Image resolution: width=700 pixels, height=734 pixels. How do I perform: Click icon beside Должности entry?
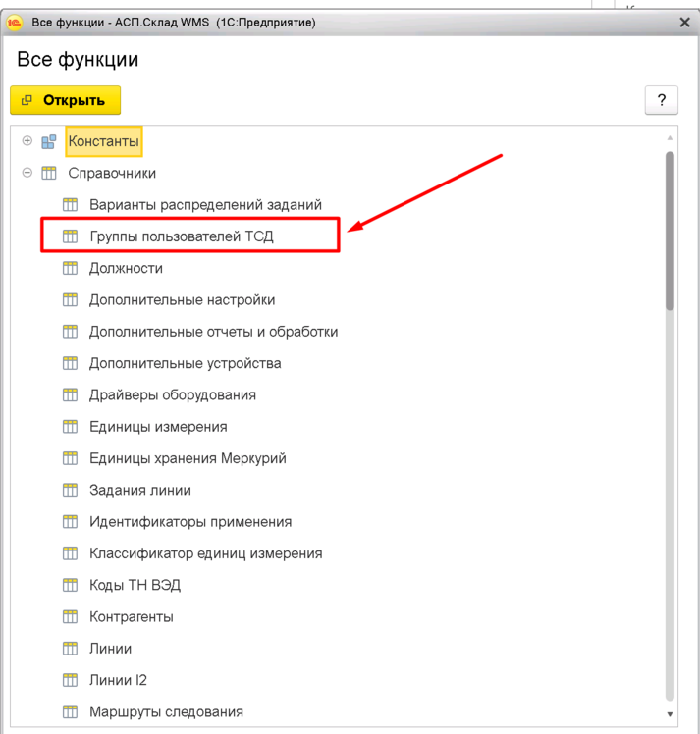pos(70,268)
